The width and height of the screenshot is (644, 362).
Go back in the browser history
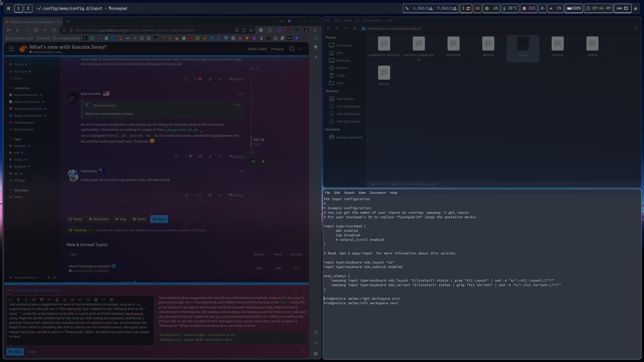point(18,30)
